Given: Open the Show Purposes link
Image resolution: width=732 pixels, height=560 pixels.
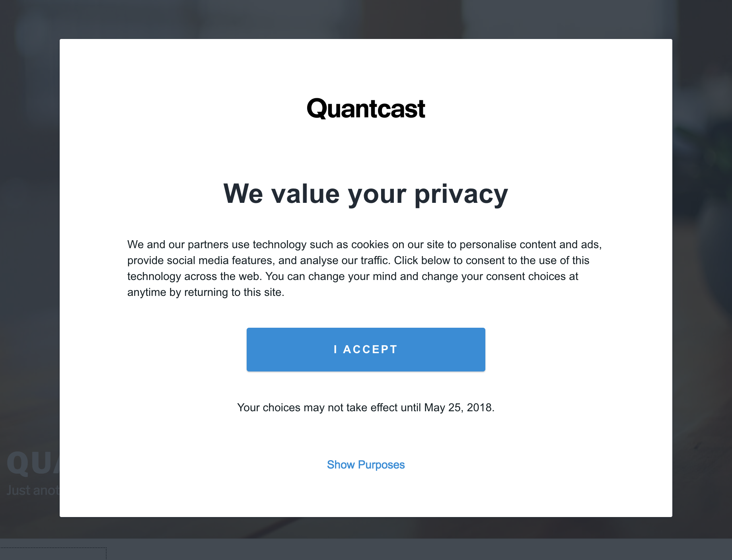Looking at the screenshot, I should coord(366,465).
